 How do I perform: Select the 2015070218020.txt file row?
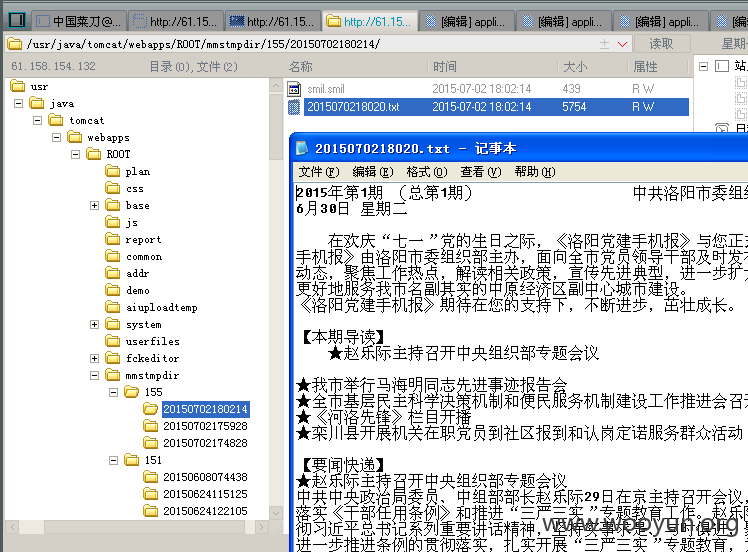[x=496, y=107]
